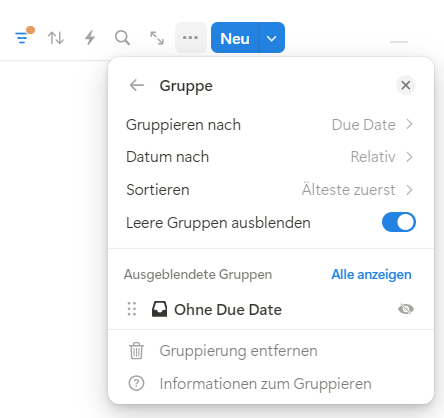444x418 pixels.
Task: Click the expand to full page icon
Action: (157, 38)
